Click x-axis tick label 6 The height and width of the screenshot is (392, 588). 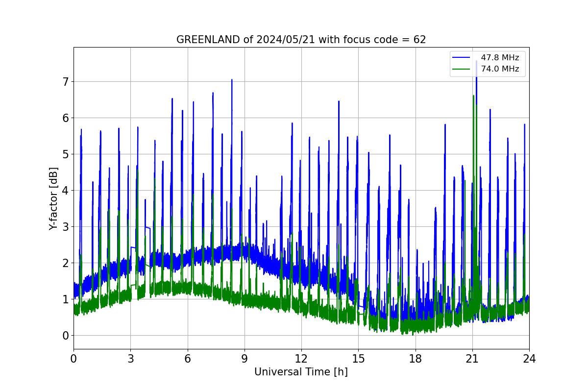click(187, 359)
